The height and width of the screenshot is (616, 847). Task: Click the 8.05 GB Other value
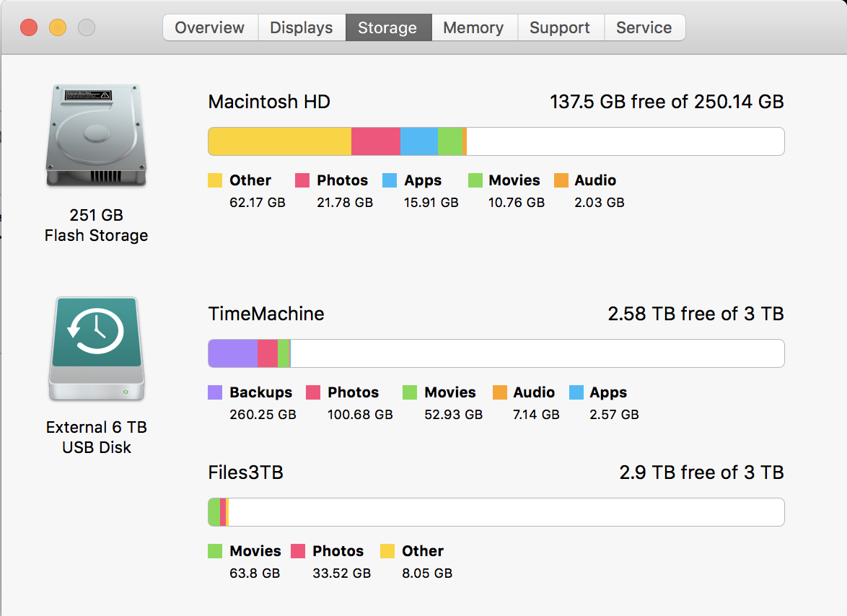tap(426, 573)
